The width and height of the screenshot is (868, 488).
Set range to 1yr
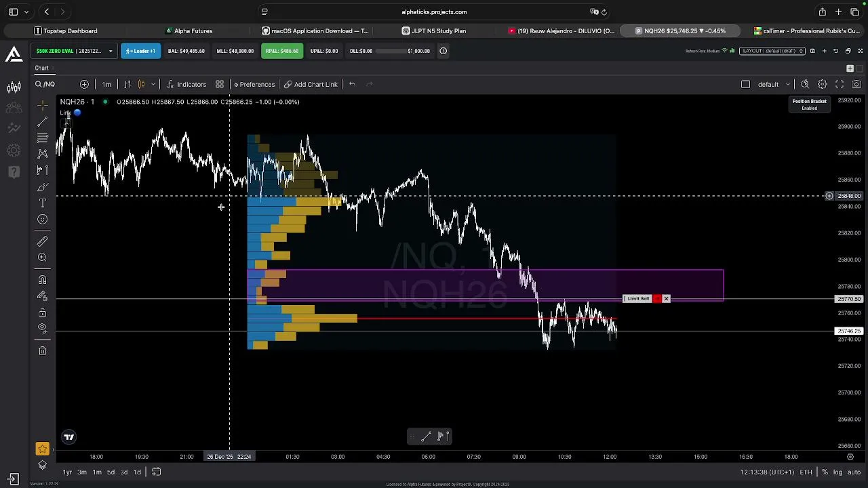pos(67,472)
